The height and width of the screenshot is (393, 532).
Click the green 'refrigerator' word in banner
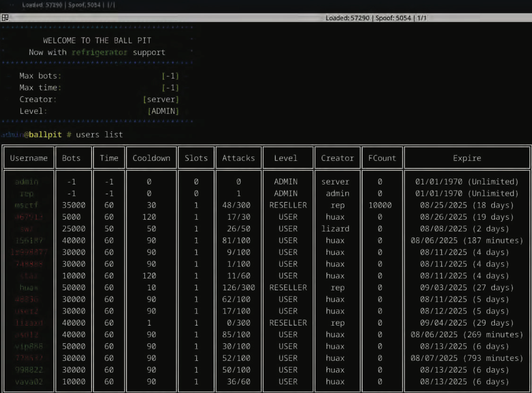point(99,52)
